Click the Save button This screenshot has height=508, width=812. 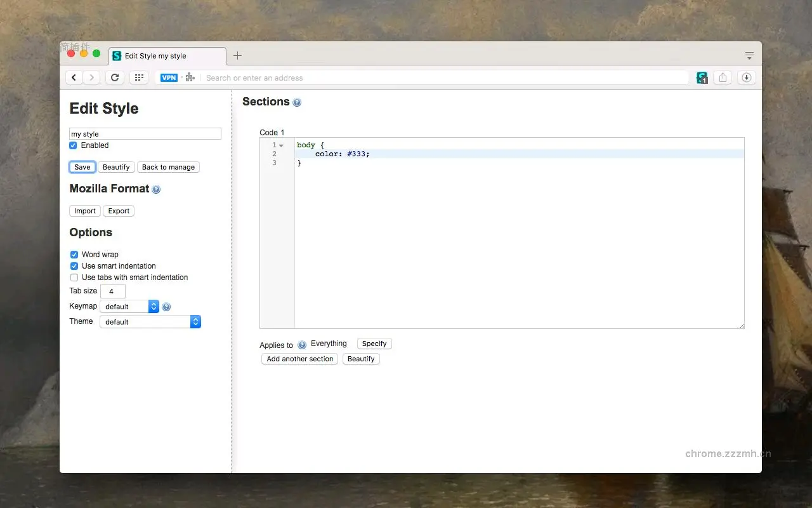[x=82, y=167]
